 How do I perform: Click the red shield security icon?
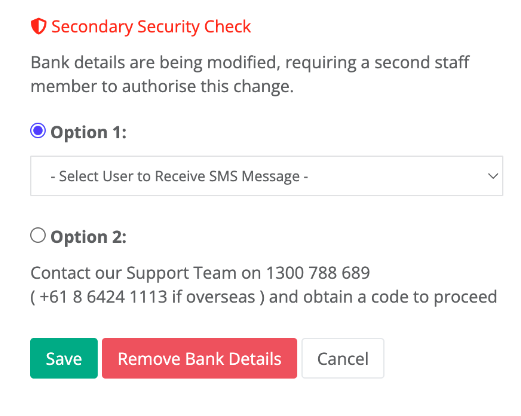(x=38, y=26)
